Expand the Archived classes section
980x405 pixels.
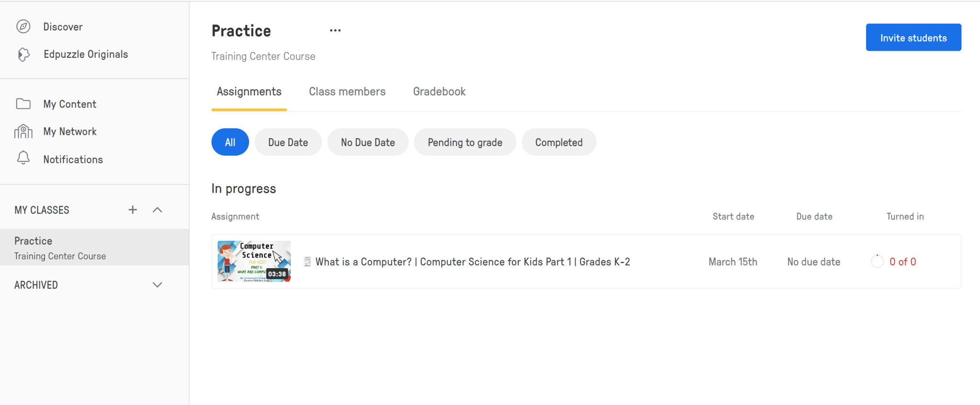[x=157, y=285]
